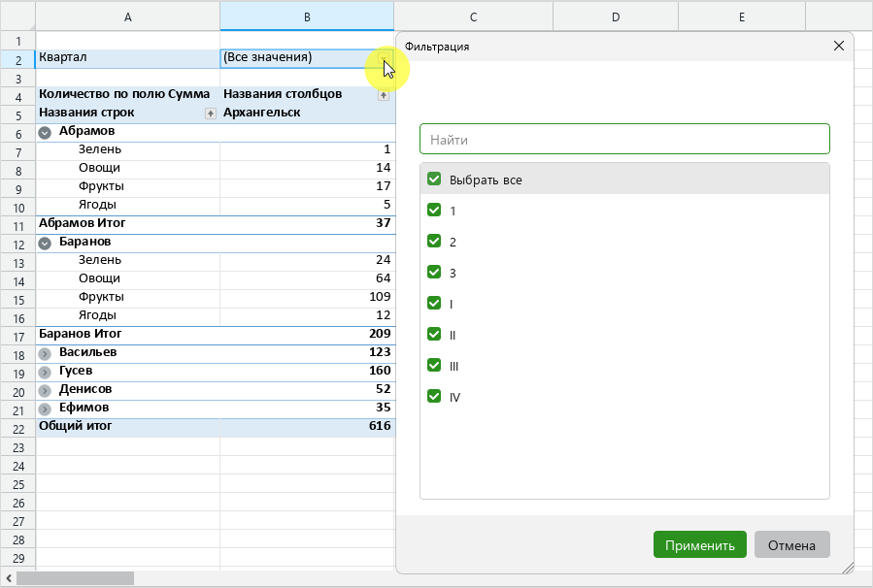Expand the Ефимов group
This screenshot has width=873, height=588.
click(x=45, y=408)
